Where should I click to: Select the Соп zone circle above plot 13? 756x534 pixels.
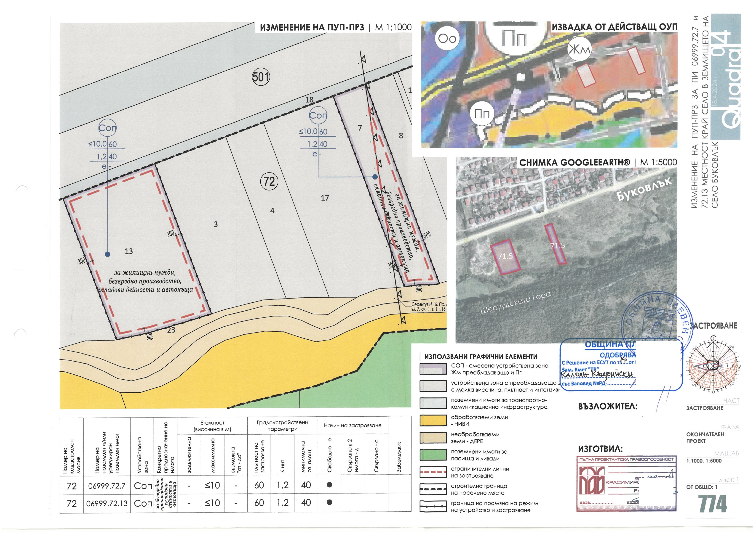click(107, 128)
